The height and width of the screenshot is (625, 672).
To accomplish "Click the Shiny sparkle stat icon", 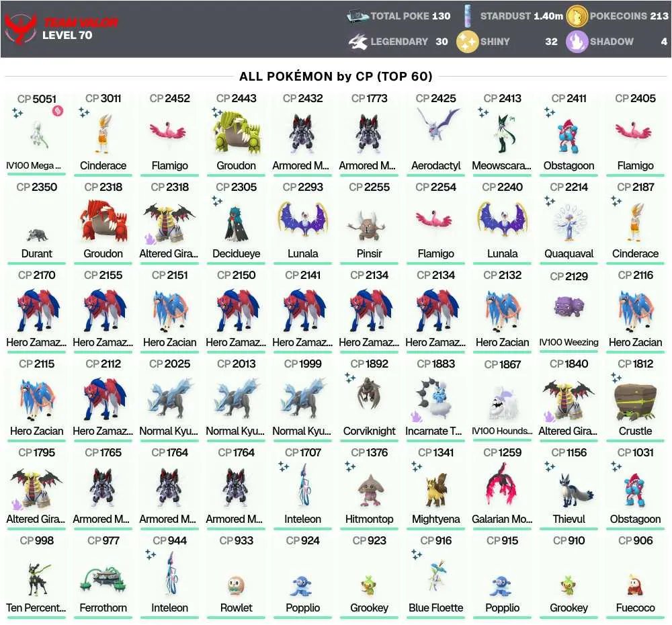I will [467, 42].
